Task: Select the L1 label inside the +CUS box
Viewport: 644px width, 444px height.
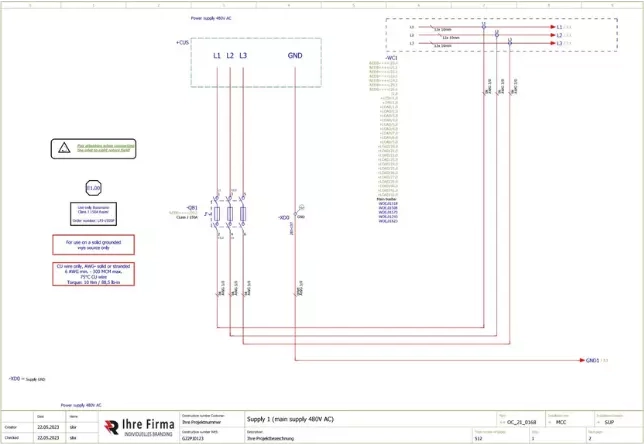Action: (217, 55)
